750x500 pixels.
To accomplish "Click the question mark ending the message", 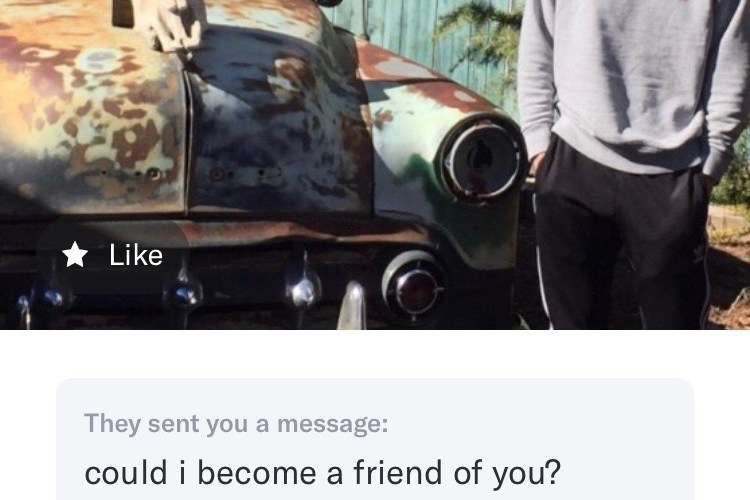I will [x=552, y=472].
